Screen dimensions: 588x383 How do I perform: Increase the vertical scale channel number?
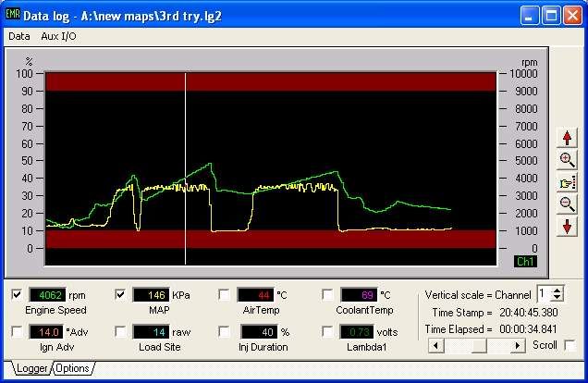pyautogui.click(x=557, y=290)
